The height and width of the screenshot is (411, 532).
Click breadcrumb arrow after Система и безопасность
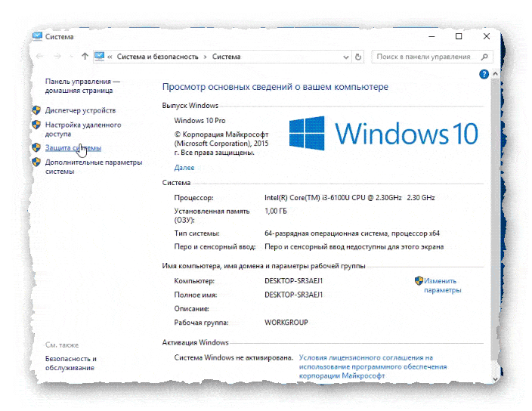[x=206, y=57]
